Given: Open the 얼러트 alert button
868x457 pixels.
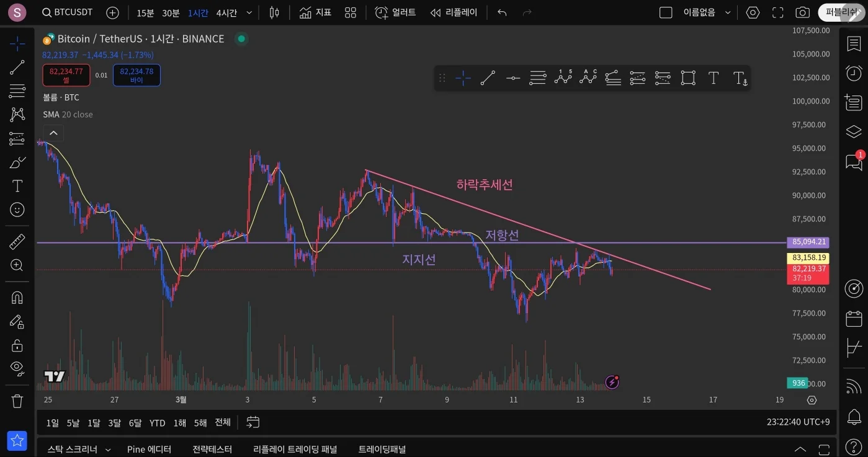Looking at the screenshot, I should (395, 12).
